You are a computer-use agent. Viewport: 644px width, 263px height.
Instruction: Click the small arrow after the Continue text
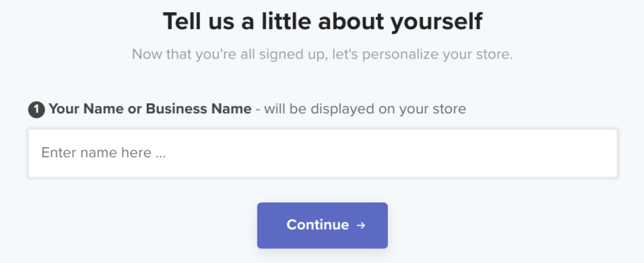click(360, 225)
